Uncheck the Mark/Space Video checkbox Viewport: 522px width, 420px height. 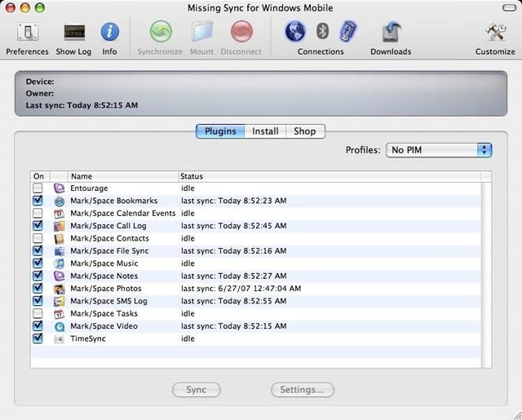click(38, 325)
